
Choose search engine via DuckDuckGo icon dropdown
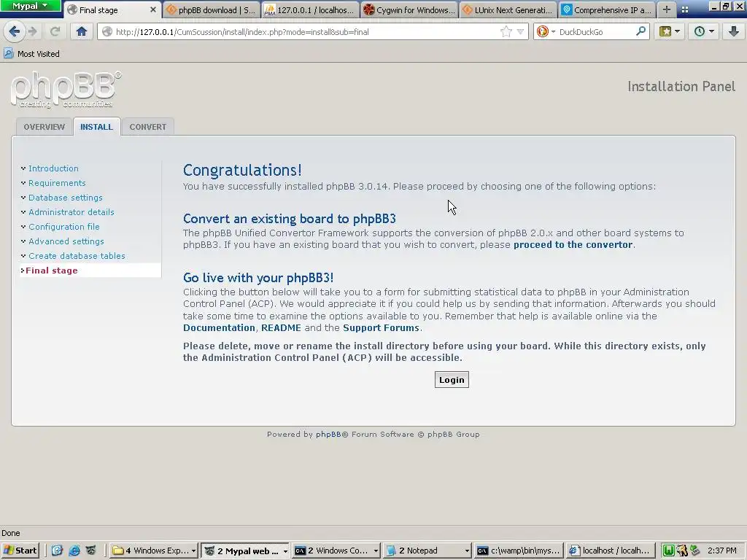[546, 32]
